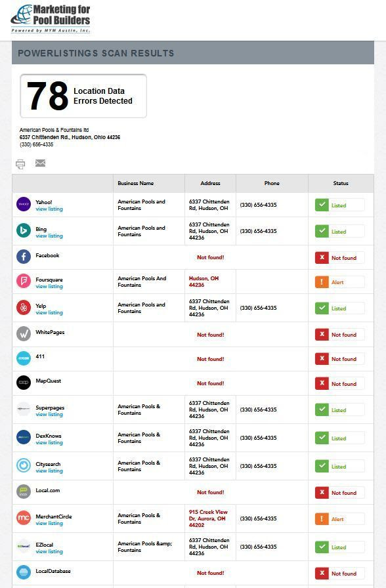Viewport: 386px width, 588px height.
Task: Open Superpages view listing link
Action: tap(49, 414)
